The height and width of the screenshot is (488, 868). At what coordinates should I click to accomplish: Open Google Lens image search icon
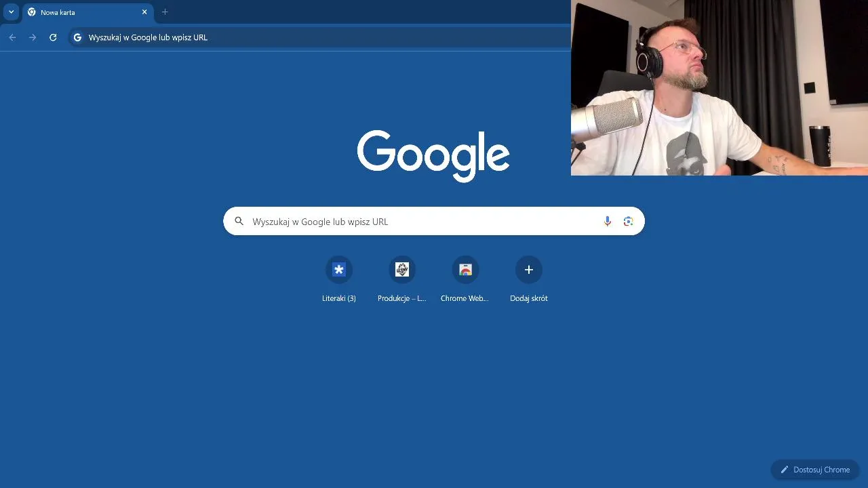[x=628, y=221]
